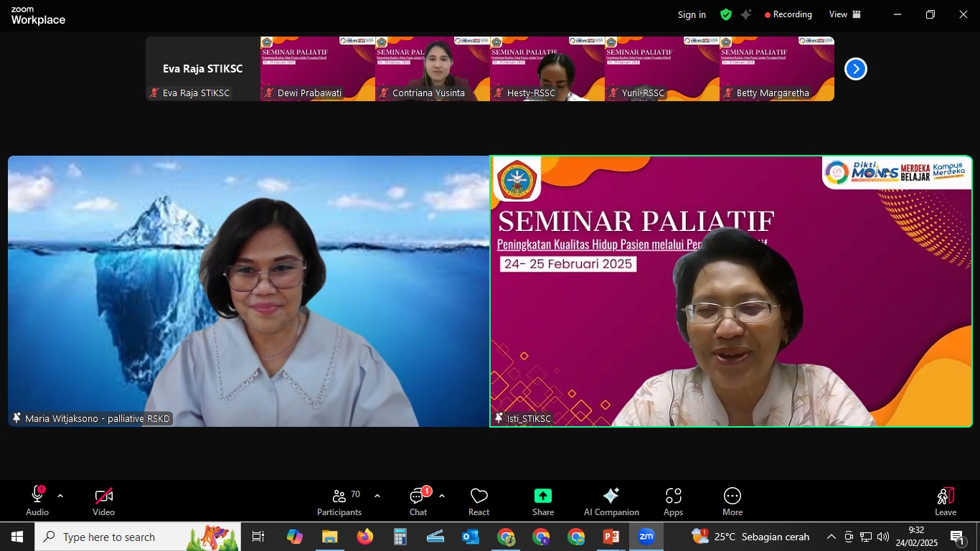Open the React emoji reactions

click(479, 501)
